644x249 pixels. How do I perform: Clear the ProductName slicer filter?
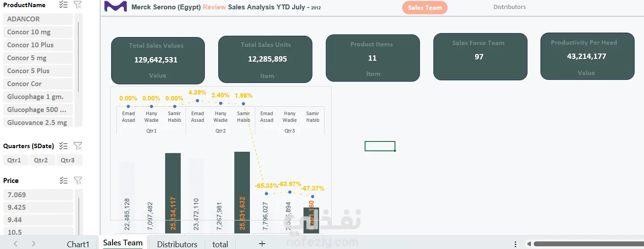[x=78, y=5]
